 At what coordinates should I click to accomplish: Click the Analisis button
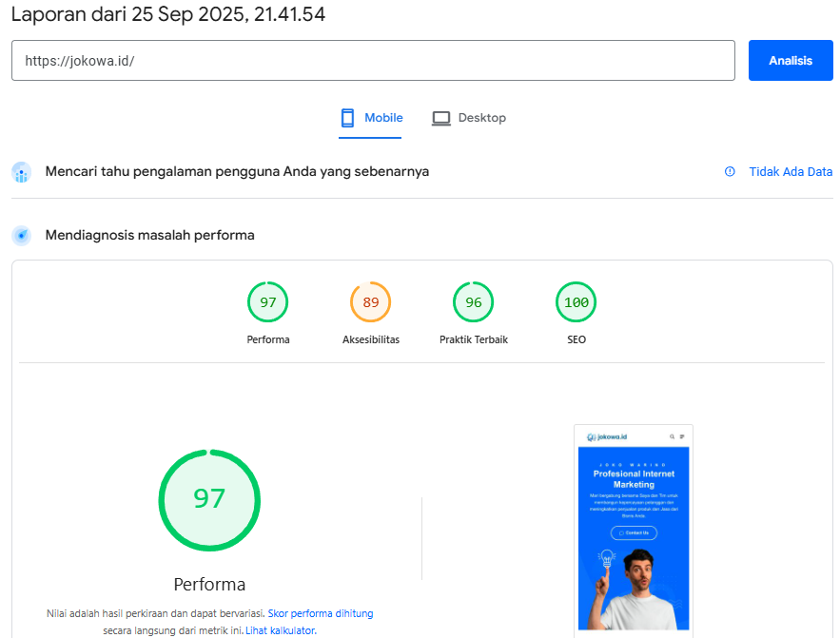790,60
